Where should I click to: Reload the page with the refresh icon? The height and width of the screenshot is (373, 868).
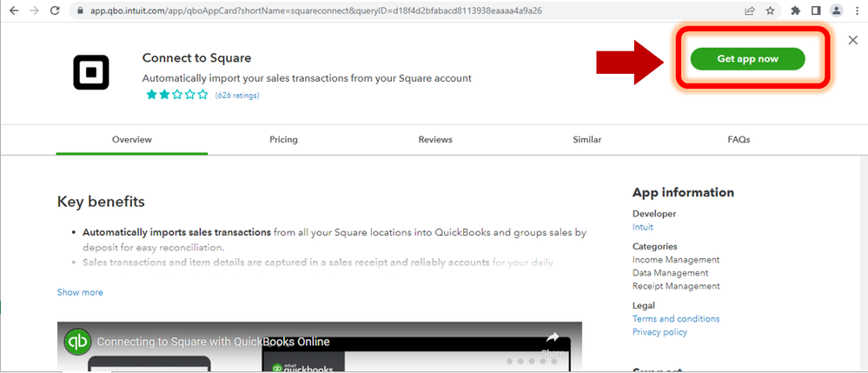[55, 10]
